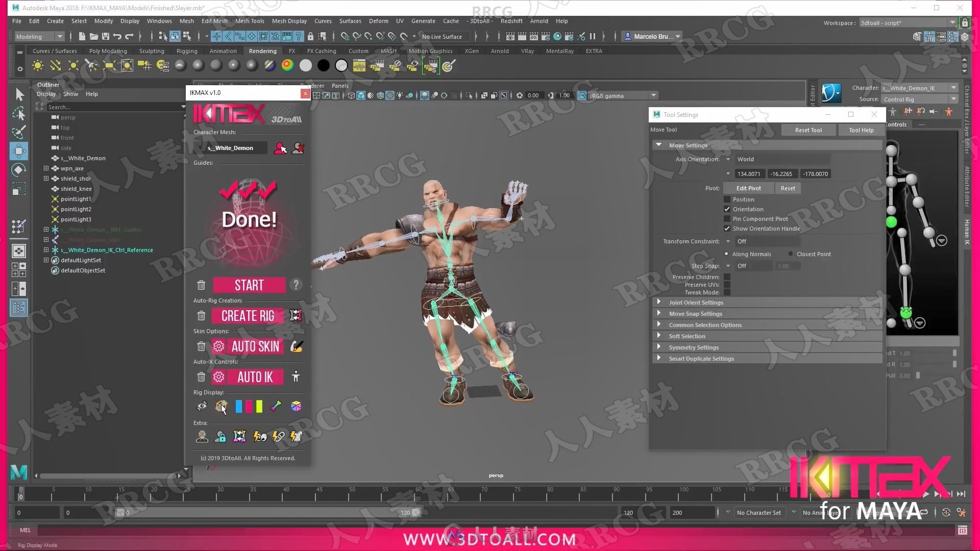
Task: Enable the Position checkbox under Pivot
Action: [x=727, y=199]
